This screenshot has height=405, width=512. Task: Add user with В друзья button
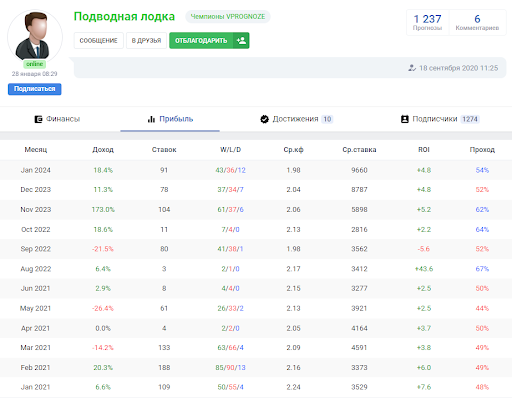tap(146, 41)
